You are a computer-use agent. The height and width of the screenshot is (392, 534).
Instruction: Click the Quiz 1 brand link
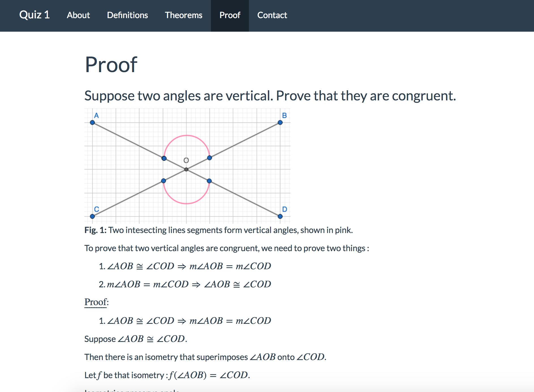point(34,15)
